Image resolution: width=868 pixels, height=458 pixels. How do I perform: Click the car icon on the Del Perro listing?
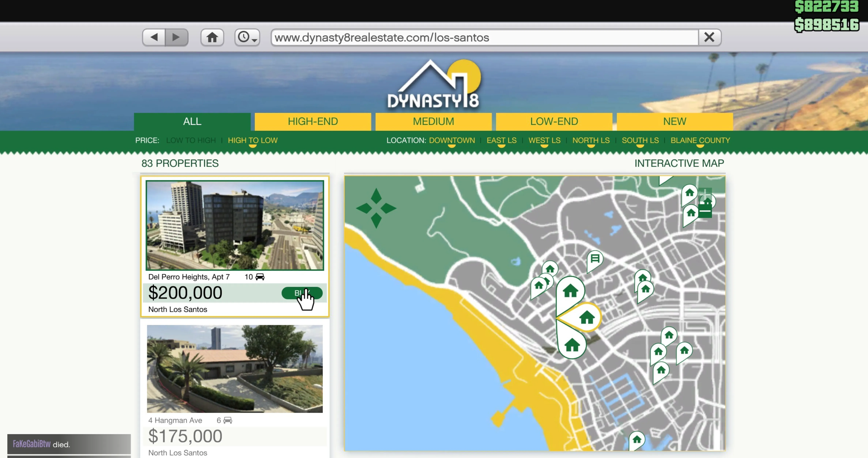click(259, 277)
